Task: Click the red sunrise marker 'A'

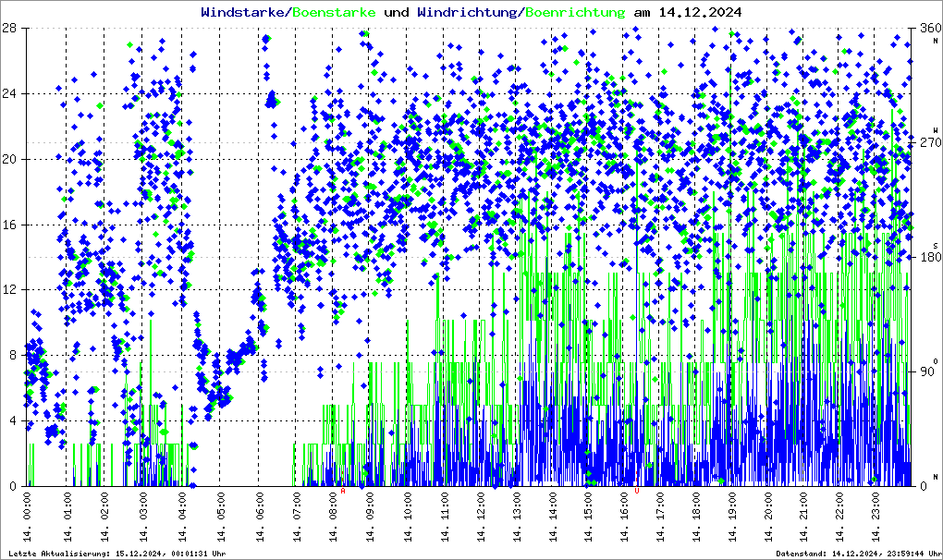Action: pos(343,491)
